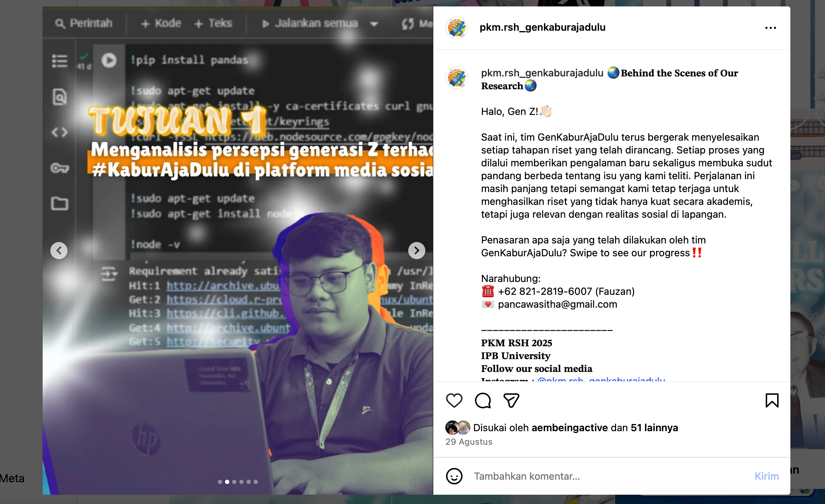The height and width of the screenshot is (504, 825).
Task: Select the last carousel indicator dot
Action: pyautogui.click(x=255, y=482)
